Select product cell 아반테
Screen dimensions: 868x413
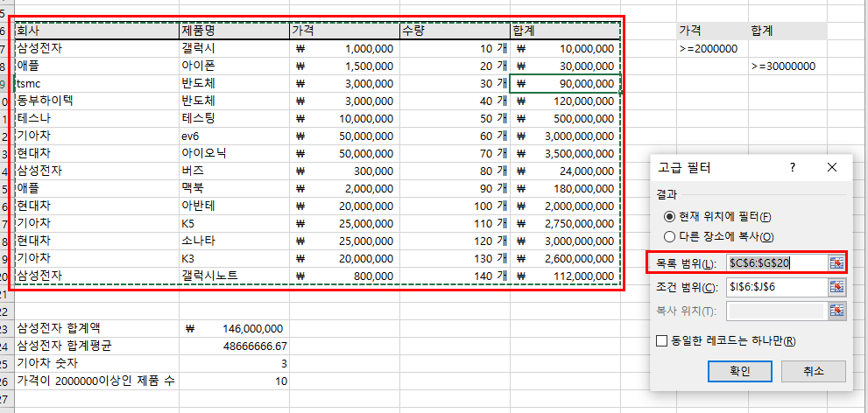click(234, 207)
